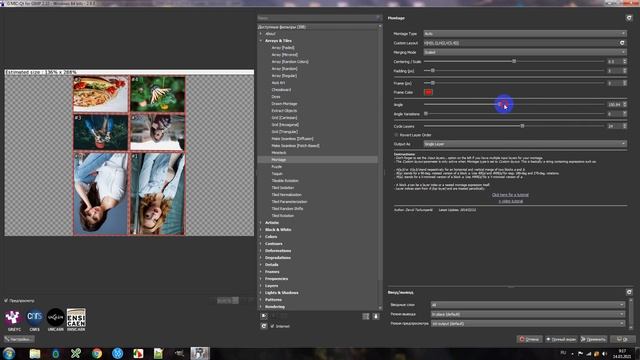Expand the Contours category
The height and width of the screenshot is (360, 640).
[x=261, y=244]
